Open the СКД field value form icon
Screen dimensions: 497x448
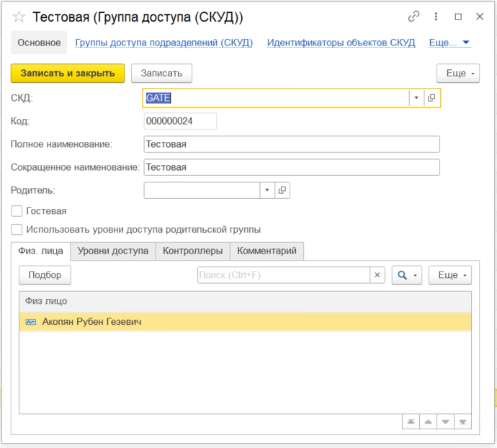click(431, 98)
